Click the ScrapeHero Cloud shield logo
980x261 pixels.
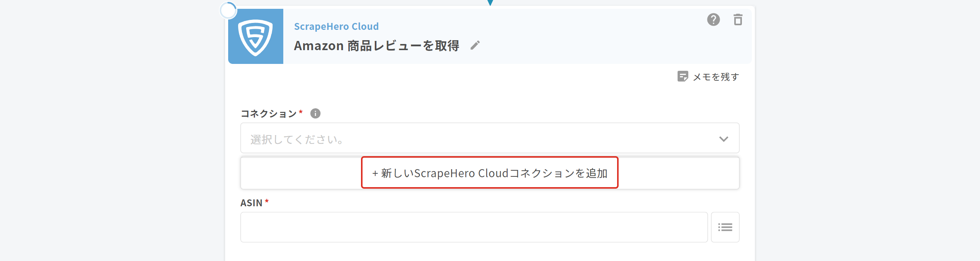point(255,37)
